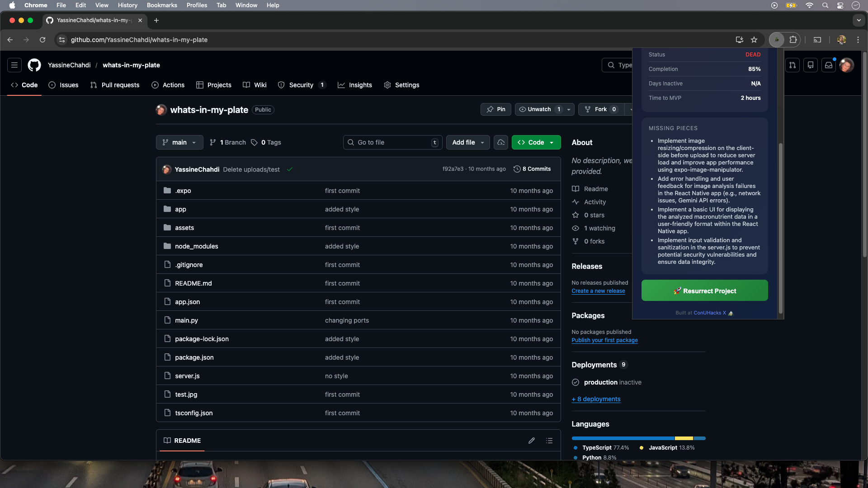Click the GitHub Octocat logo

(x=34, y=65)
